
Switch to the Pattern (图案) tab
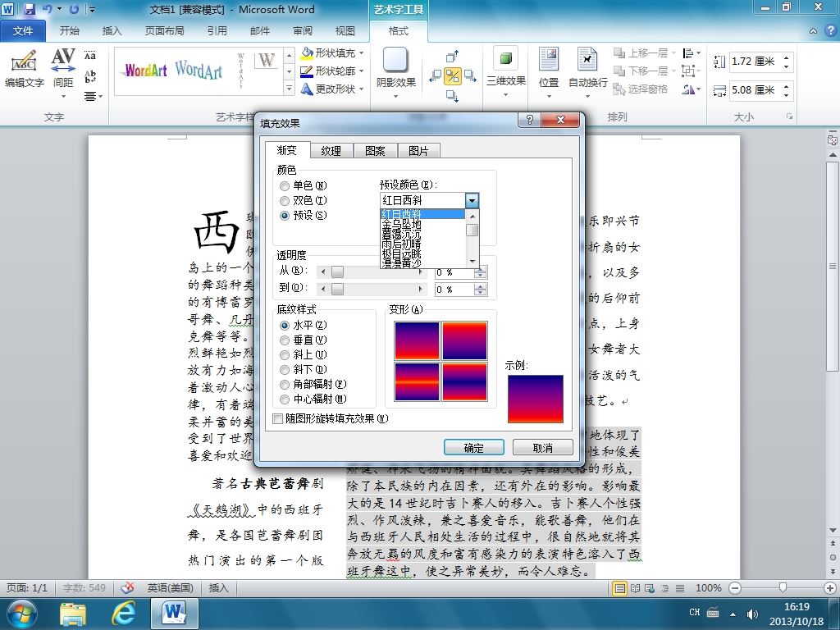pyautogui.click(x=375, y=151)
